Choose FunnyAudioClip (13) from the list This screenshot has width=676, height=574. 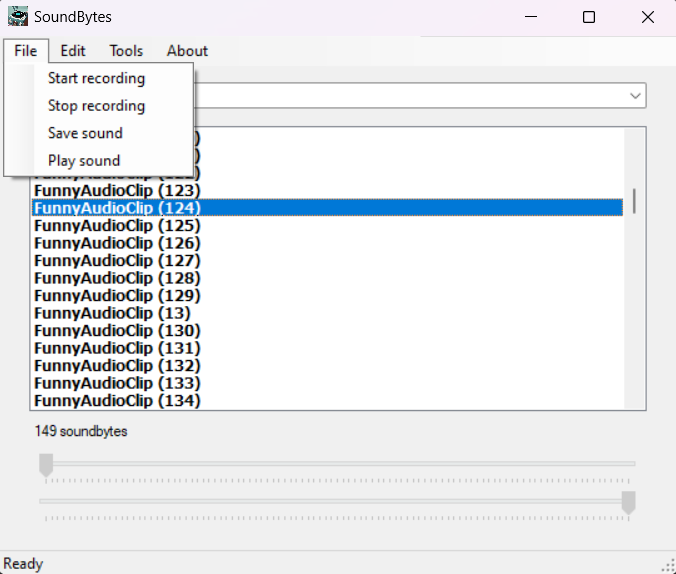click(x=112, y=313)
